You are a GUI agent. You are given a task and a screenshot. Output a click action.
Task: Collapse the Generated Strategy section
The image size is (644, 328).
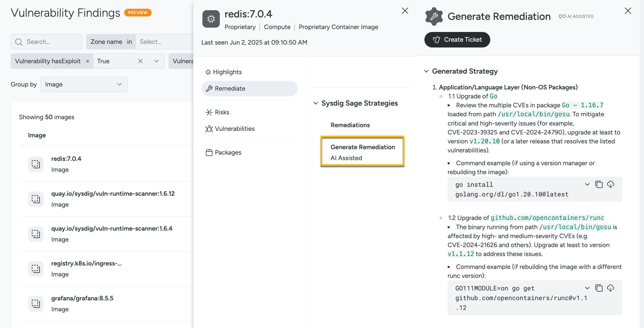click(x=426, y=71)
